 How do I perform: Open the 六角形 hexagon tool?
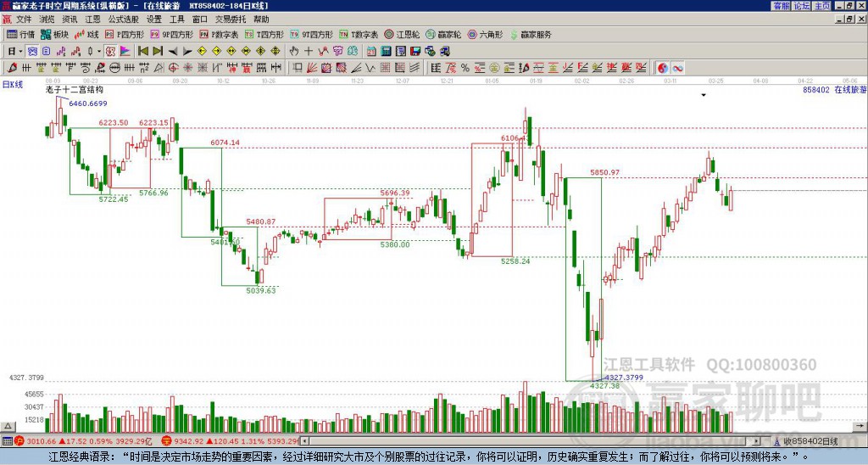point(485,34)
